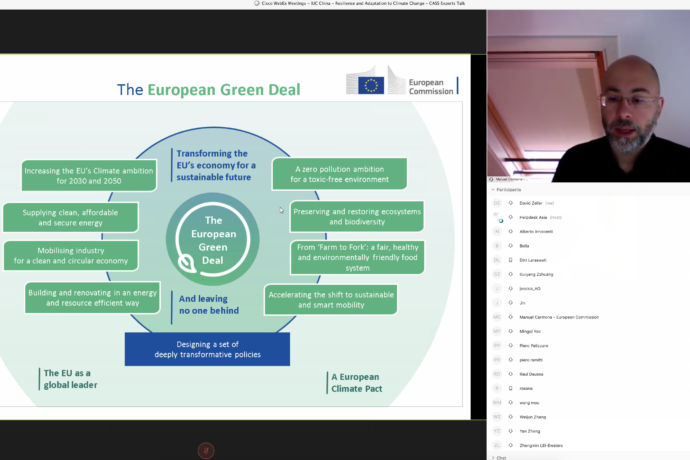Click the Cisco WebEx Meetings window title
This screenshot has width=690, height=460.
[x=363, y=3]
